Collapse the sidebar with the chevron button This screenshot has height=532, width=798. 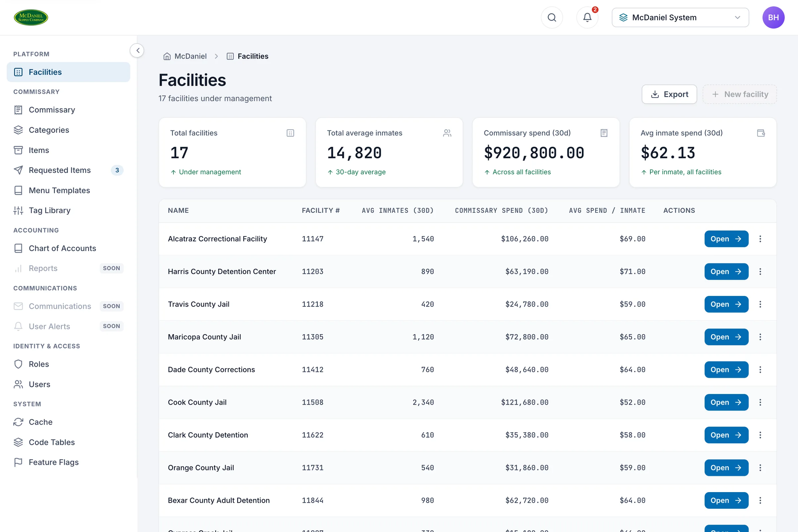click(137, 51)
